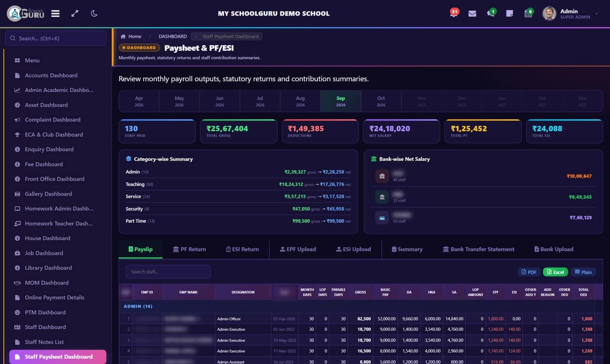Toggle fullscreen expand icon

75,13
